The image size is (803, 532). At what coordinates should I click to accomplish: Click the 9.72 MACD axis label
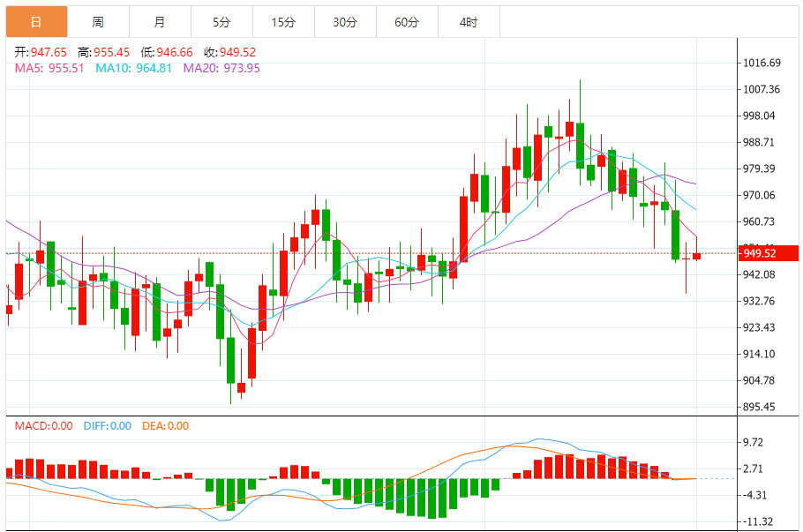pos(754,442)
